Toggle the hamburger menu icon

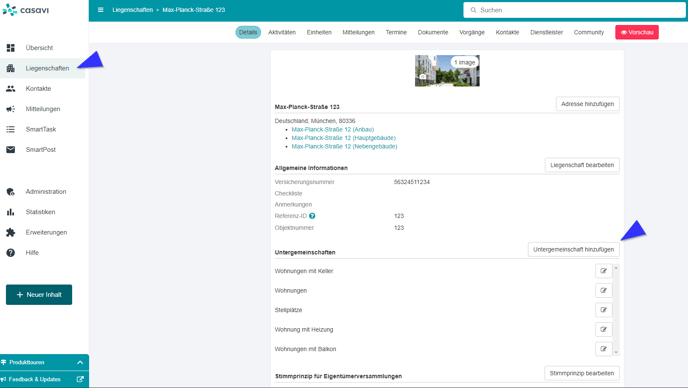click(100, 10)
